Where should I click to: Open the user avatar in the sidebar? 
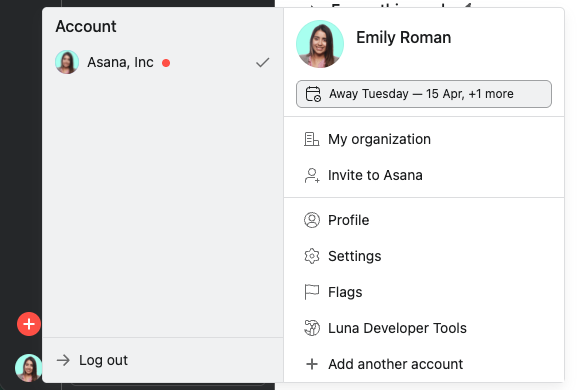tap(28, 368)
